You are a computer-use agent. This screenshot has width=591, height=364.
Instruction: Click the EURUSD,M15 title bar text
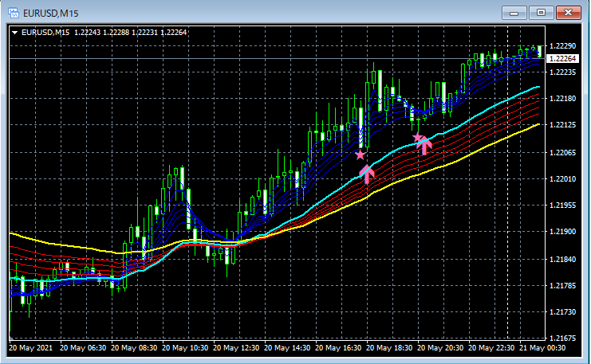tap(51, 14)
